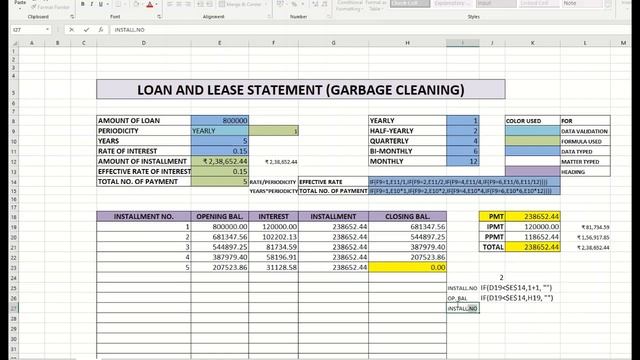Cancel the formula bar entry (X)
640x360 pixels.
[x=71, y=30]
